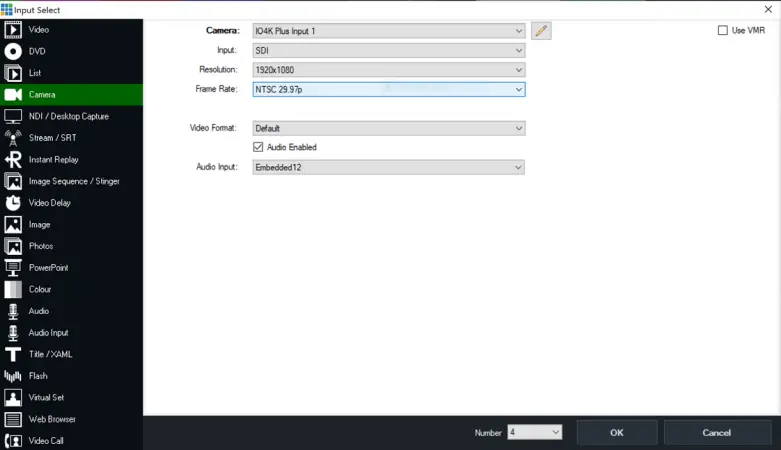Select the Colour label in sidebar

pos(40,290)
